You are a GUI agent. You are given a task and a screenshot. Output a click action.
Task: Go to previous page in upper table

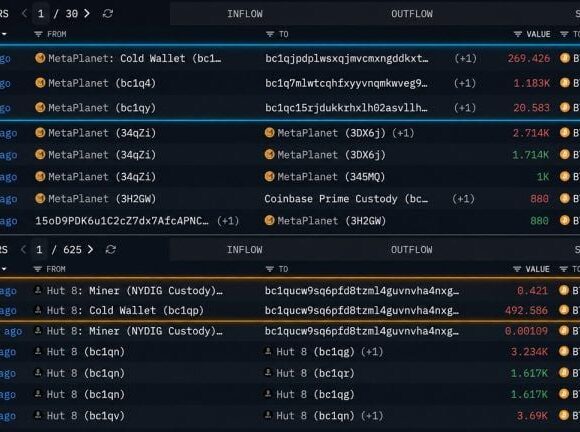24,14
